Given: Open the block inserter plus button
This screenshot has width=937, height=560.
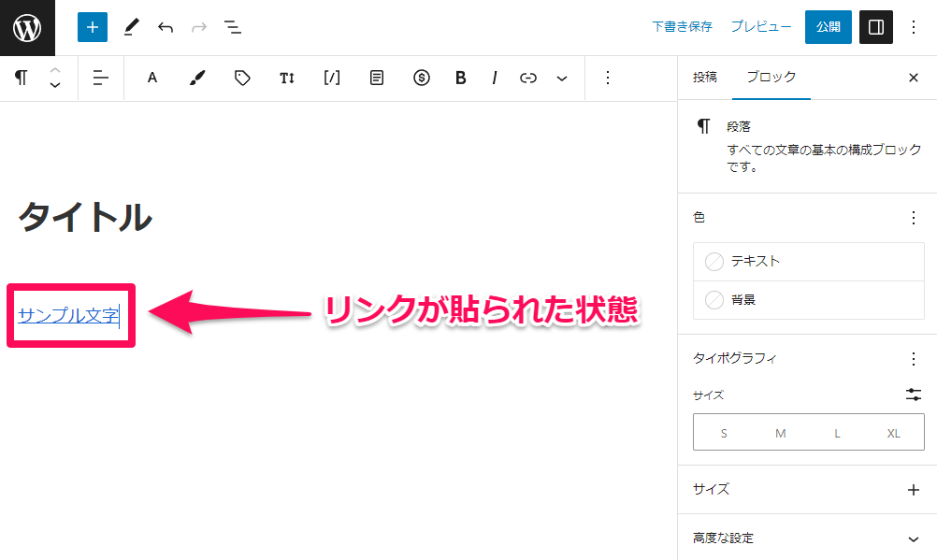Looking at the screenshot, I should [x=93, y=27].
